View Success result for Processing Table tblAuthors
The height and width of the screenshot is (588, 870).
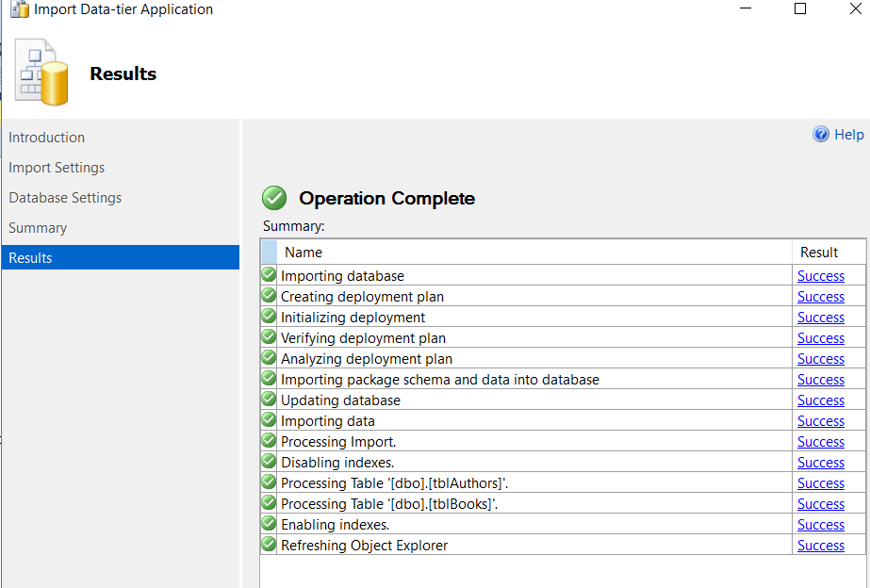tap(820, 483)
